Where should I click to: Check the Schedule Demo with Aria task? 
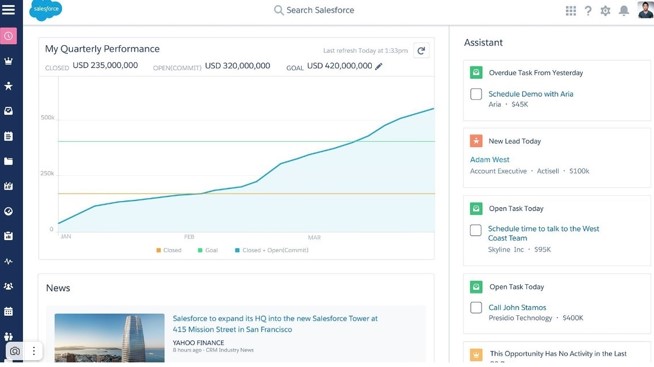pyautogui.click(x=476, y=94)
